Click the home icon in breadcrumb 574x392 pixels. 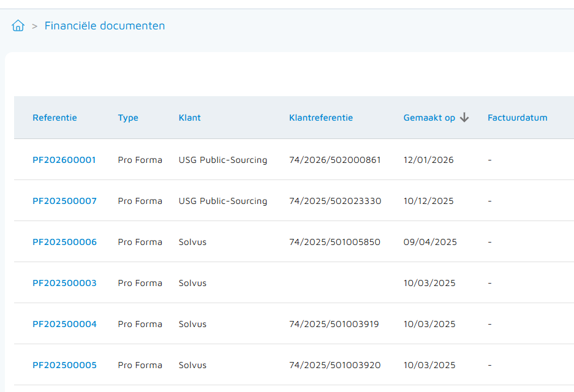pyautogui.click(x=18, y=26)
